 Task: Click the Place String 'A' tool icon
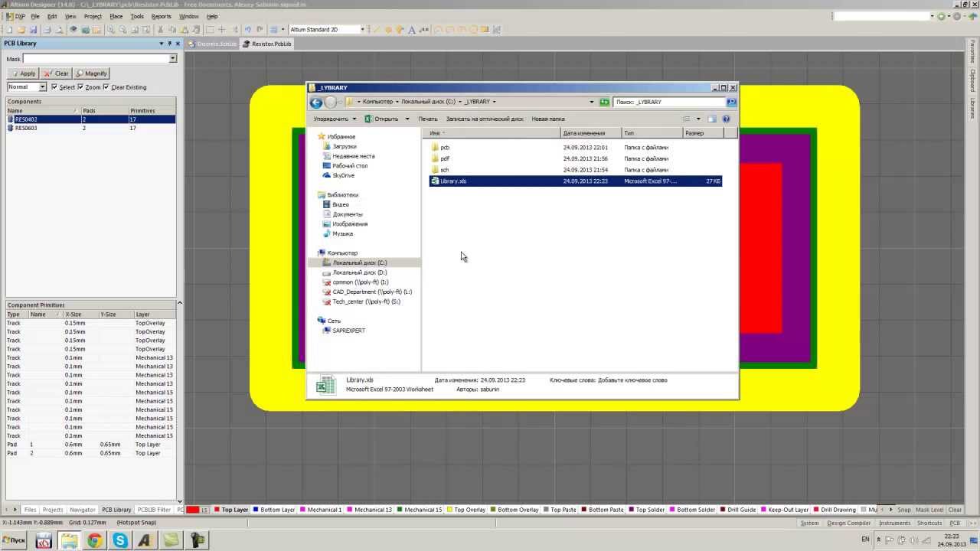[411, 29]
